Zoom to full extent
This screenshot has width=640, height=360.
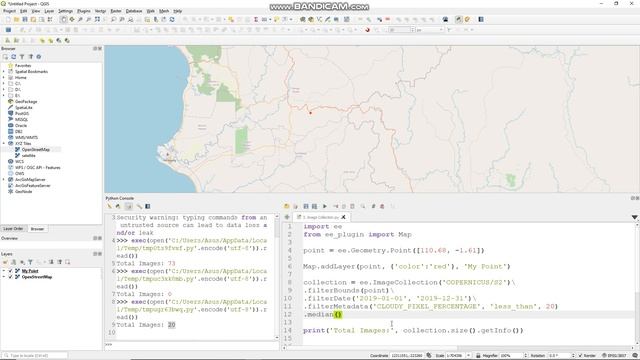(x=97, y=20)
